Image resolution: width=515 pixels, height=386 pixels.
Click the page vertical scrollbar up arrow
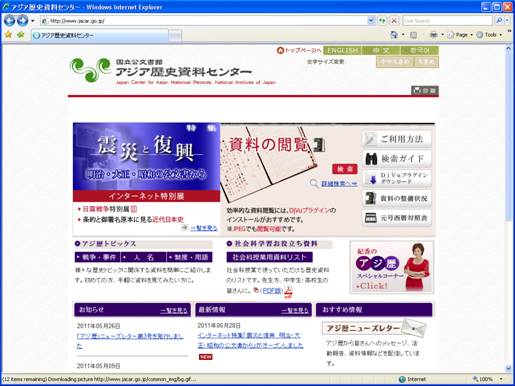[x=508, y=49]
